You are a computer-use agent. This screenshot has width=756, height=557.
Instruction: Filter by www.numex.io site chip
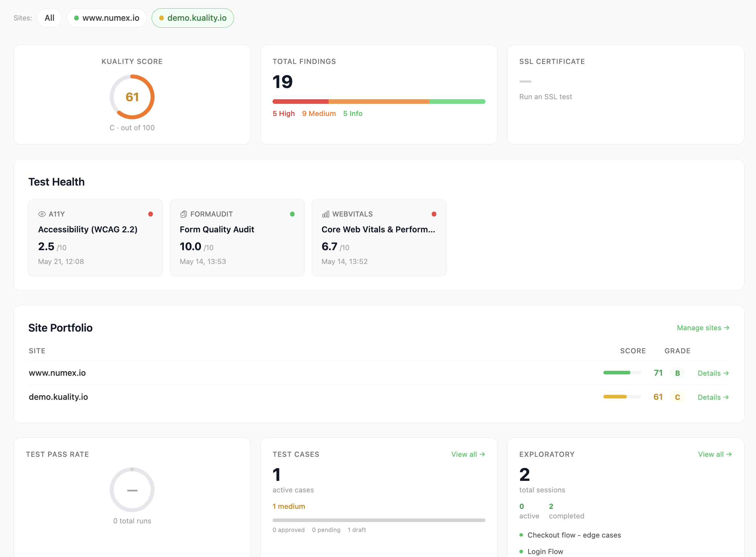(106, 18)
